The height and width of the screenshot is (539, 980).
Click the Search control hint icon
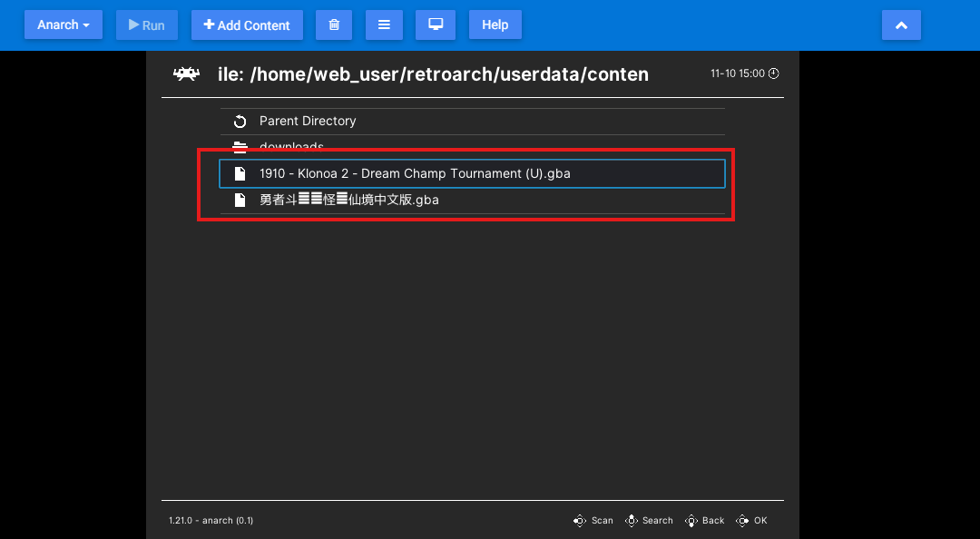click(632, 521)
